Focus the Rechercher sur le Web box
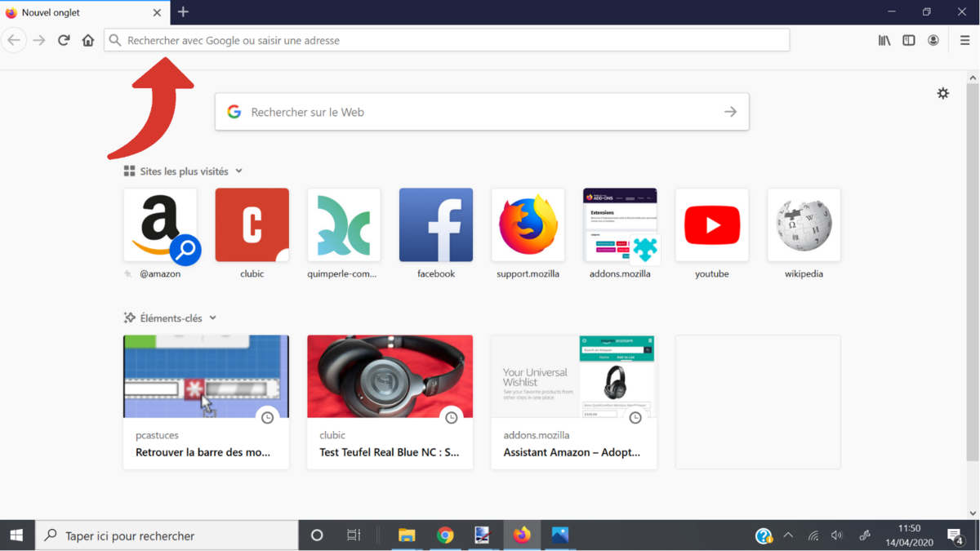The height and width of the screenshot is (551, 980). pos(482,112)
